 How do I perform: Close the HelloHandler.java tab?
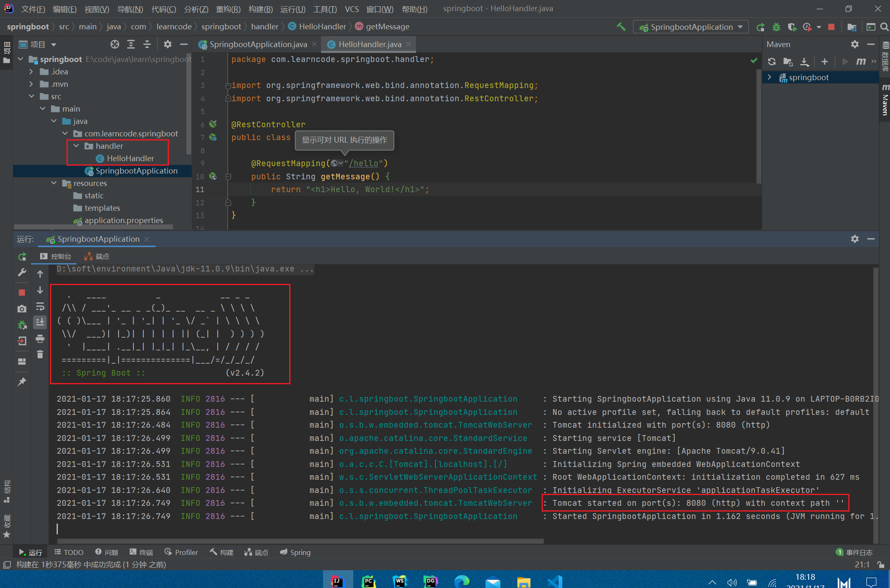tap(409, 44)
